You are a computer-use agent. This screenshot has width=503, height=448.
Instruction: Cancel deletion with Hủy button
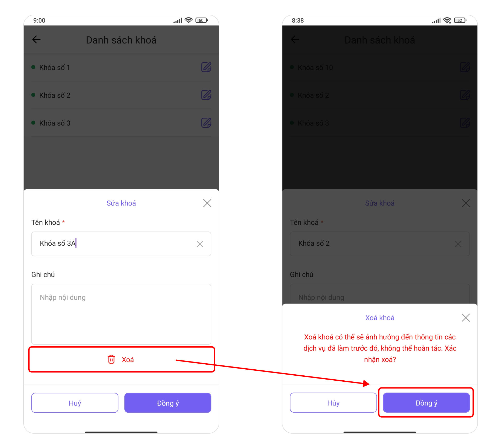333,403
